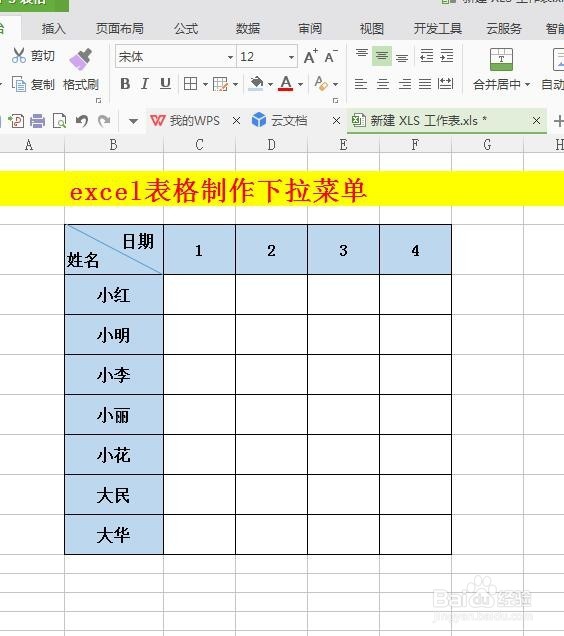Select column F header
564x636 pixels.
pyautogui.click(x=415, y=144)
